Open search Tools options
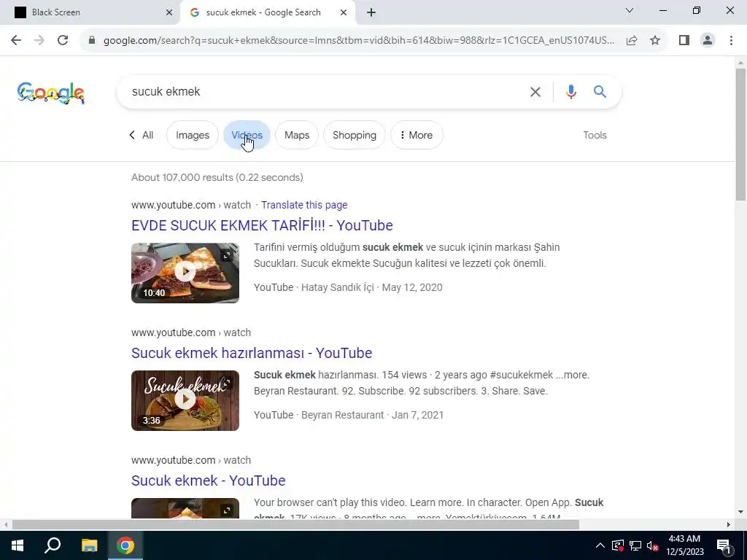 [595, 135]
